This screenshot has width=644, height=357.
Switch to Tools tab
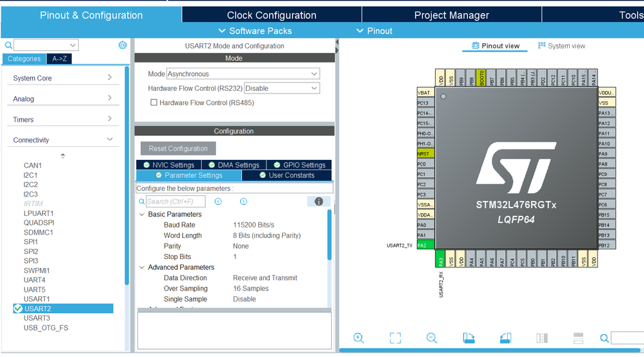[593, 15]
